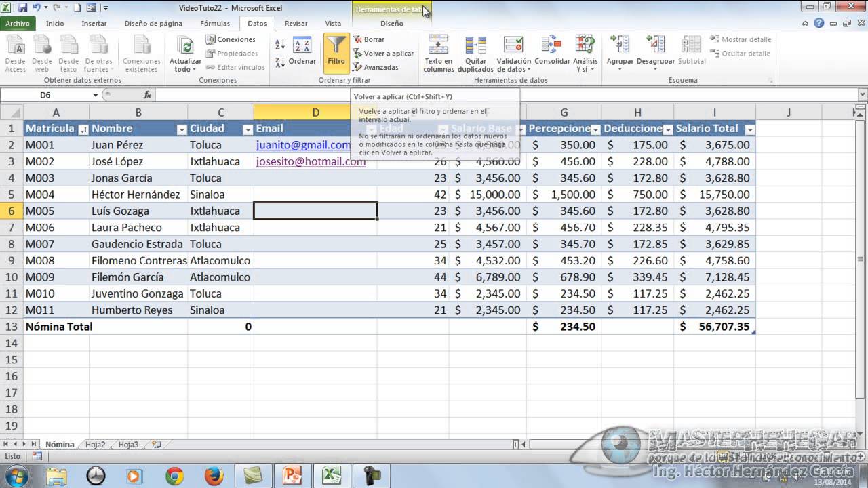
Task: Open PowerPoint from the taskbar
Action: click(x=293, y=476)
